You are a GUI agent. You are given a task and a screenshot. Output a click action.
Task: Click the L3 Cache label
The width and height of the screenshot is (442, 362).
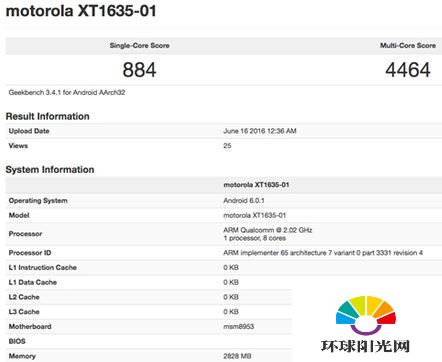click(x=24, y=312)
